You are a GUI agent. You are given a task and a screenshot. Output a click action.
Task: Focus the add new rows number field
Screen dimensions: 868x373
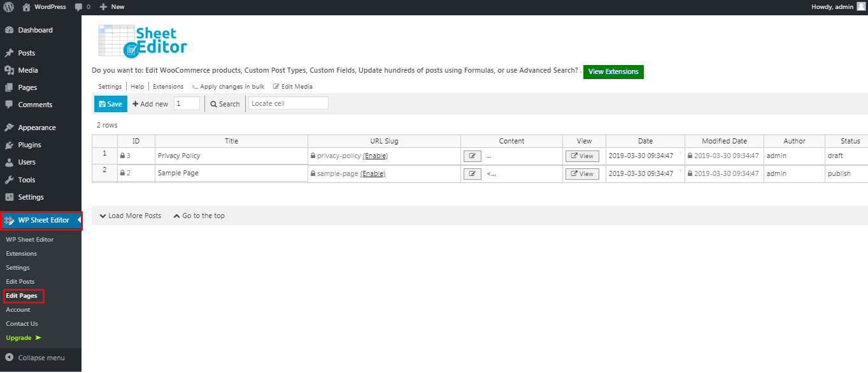(187, 103)
